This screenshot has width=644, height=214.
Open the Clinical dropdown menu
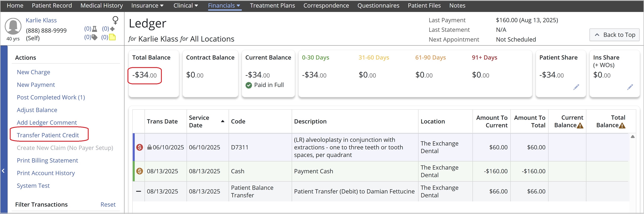(x=185, y=5)
